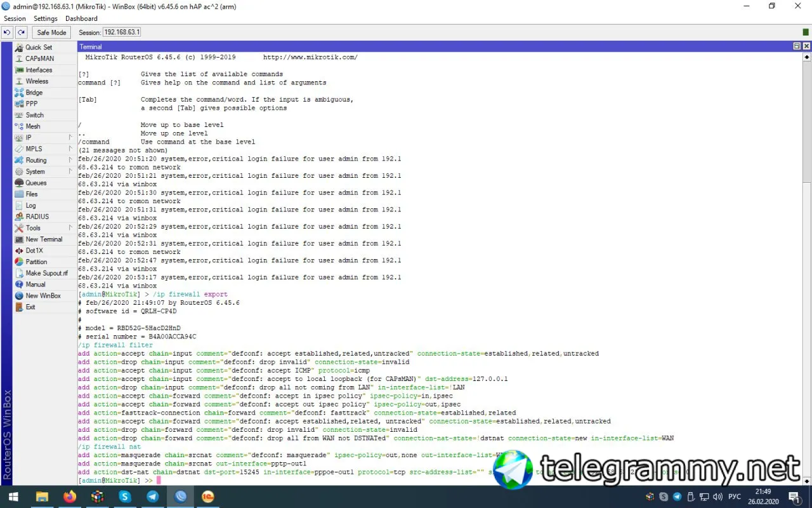Close the Terminal panel
The width and height of the screenshot is (812, 508).
pyautogui.click(x=806, y=46)
